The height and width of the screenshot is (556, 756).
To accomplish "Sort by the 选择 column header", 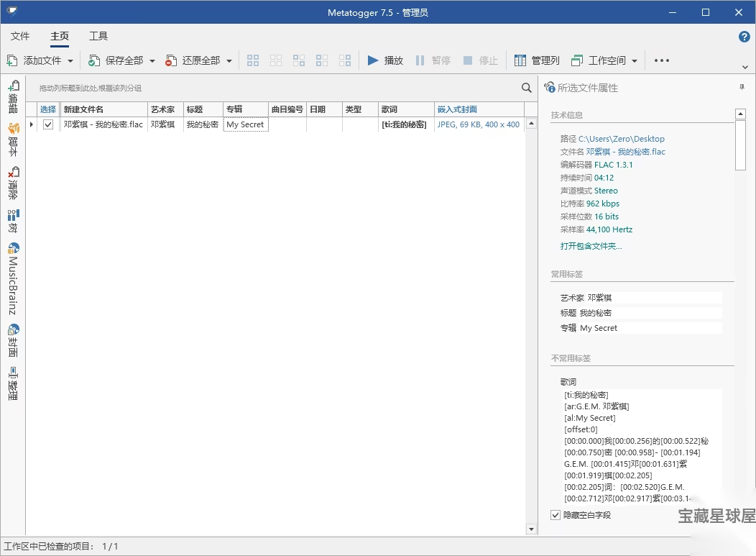I will point(48,109).
